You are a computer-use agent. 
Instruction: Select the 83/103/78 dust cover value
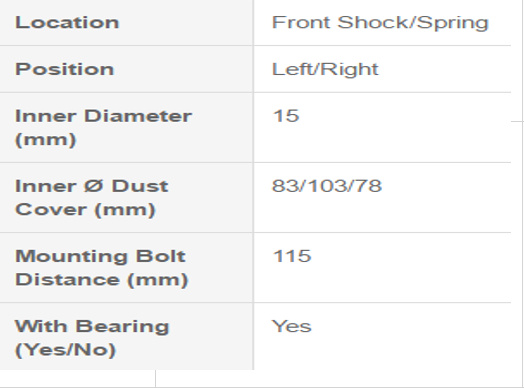click(x=327, y=186)
